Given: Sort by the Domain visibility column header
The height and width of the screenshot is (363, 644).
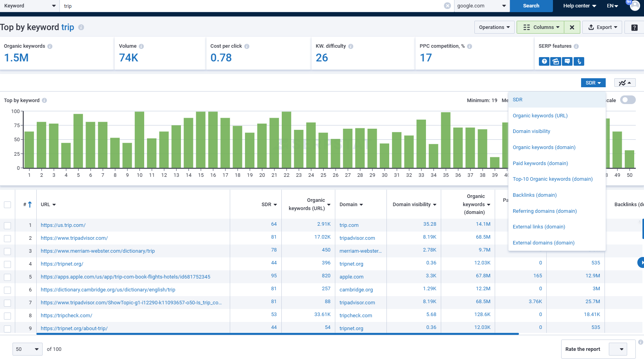Looking at the screenshot, I should (414, 205).
